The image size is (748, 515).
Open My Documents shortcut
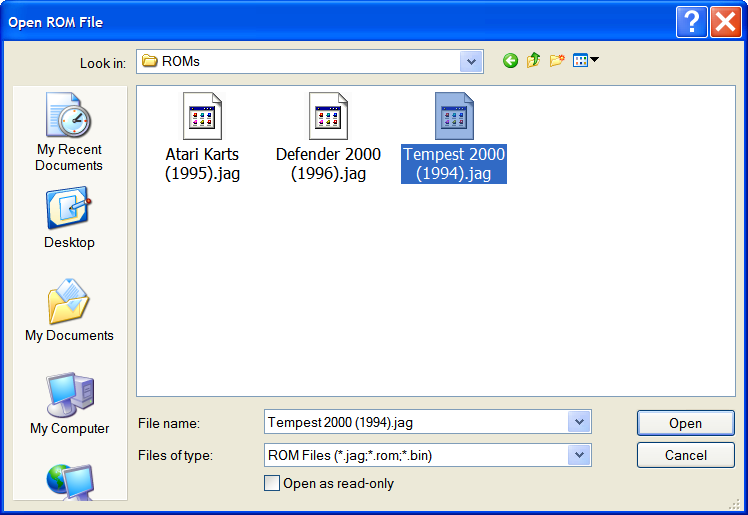[69, 311]
